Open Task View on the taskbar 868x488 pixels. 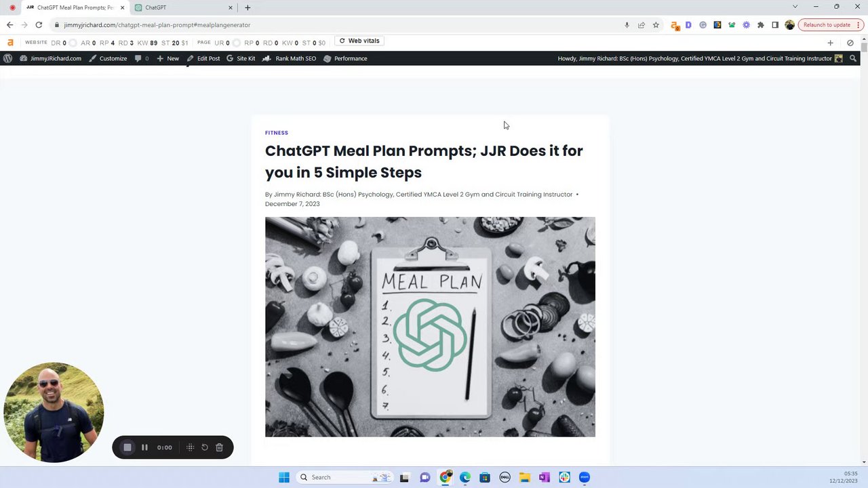click(x=404, y=477)
